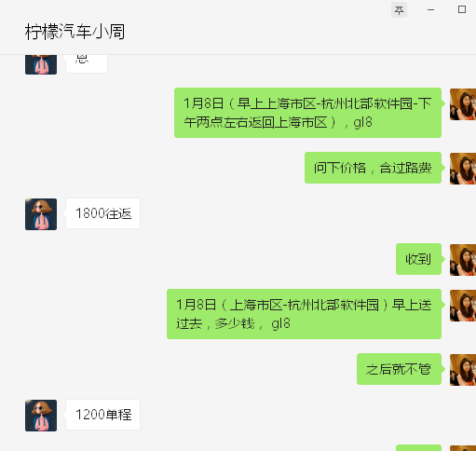Click the sender avatar next to '问下价格，含过路费'
This screenshot has width=476, height=451.
tap(463, 169)
